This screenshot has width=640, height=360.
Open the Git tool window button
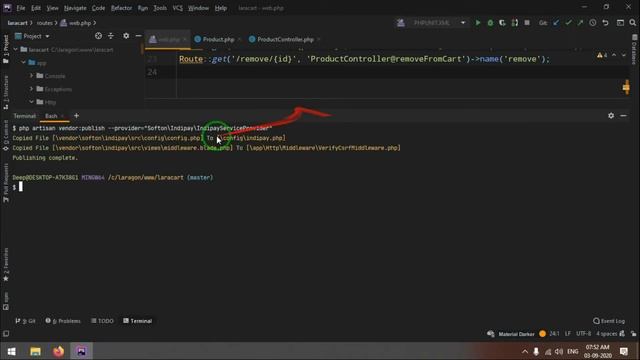tap(25, 321)
